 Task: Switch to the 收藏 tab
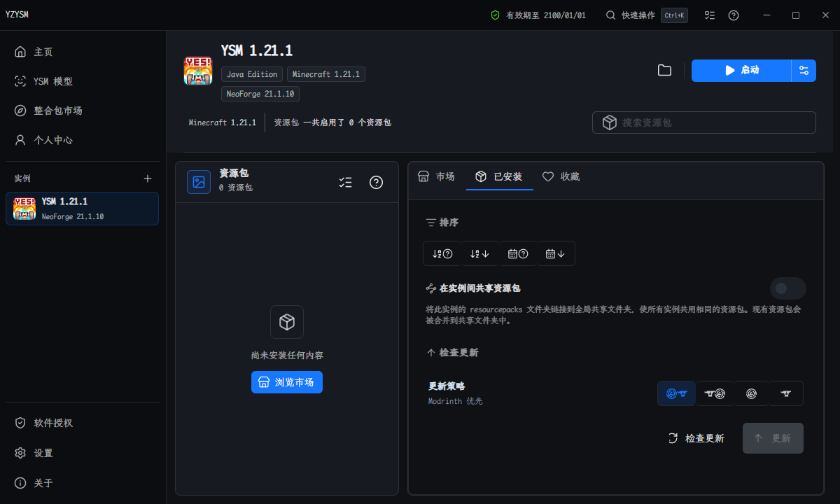561,176
